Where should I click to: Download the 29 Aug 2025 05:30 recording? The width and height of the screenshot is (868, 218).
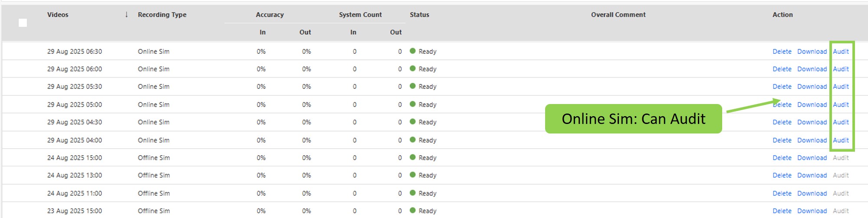(x=812, y=87)
